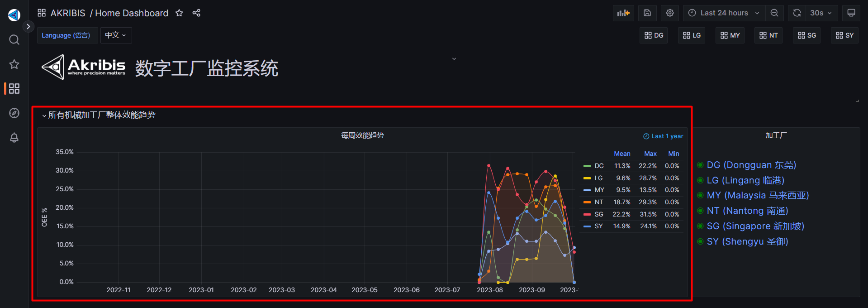Save the dashboard using the disk icon

pos(647,13)
